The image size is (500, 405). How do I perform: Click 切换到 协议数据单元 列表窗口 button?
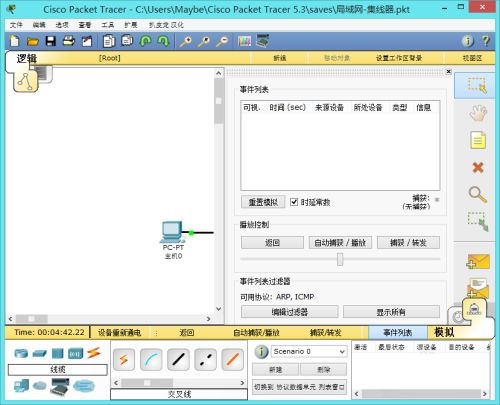pos(299,387)
